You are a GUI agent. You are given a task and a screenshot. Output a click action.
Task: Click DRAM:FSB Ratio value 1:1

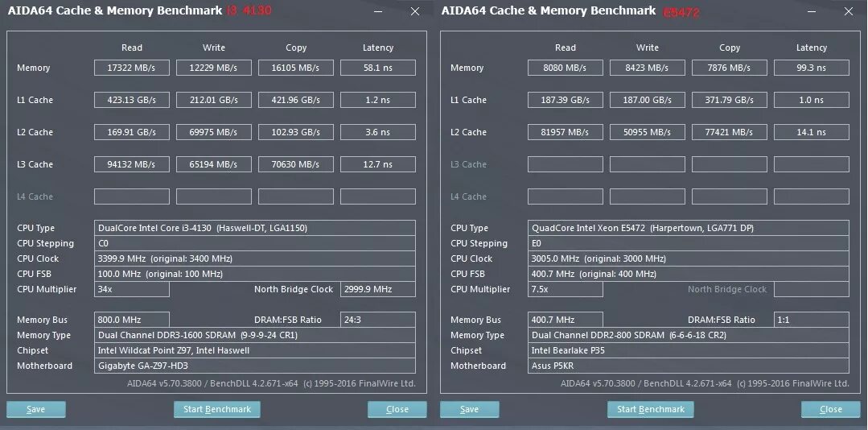(x=812, y=320)
